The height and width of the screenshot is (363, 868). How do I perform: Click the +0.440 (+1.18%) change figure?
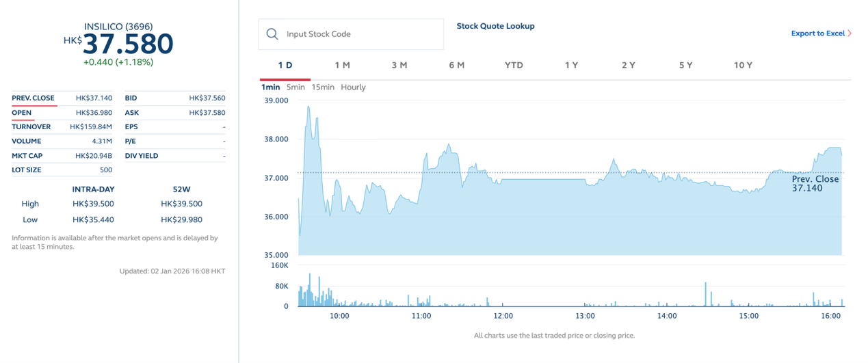pos(118,62)
